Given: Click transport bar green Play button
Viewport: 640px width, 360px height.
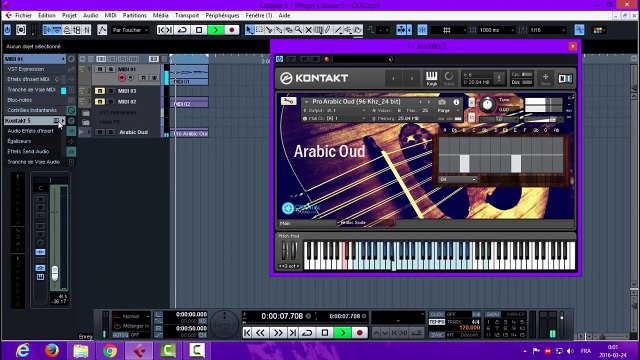Looking at the screenshot, I should click(x=343, y=333).
